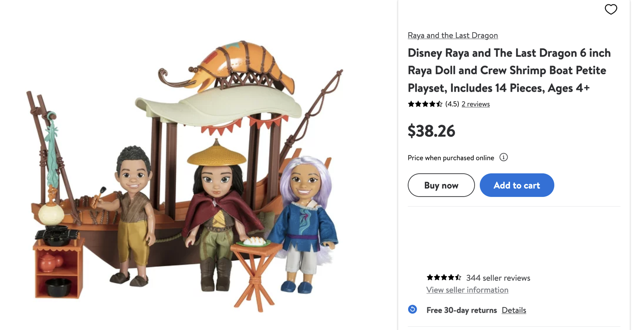Open View seller information link
Viewport: 644px width, 330px height.
467,290
